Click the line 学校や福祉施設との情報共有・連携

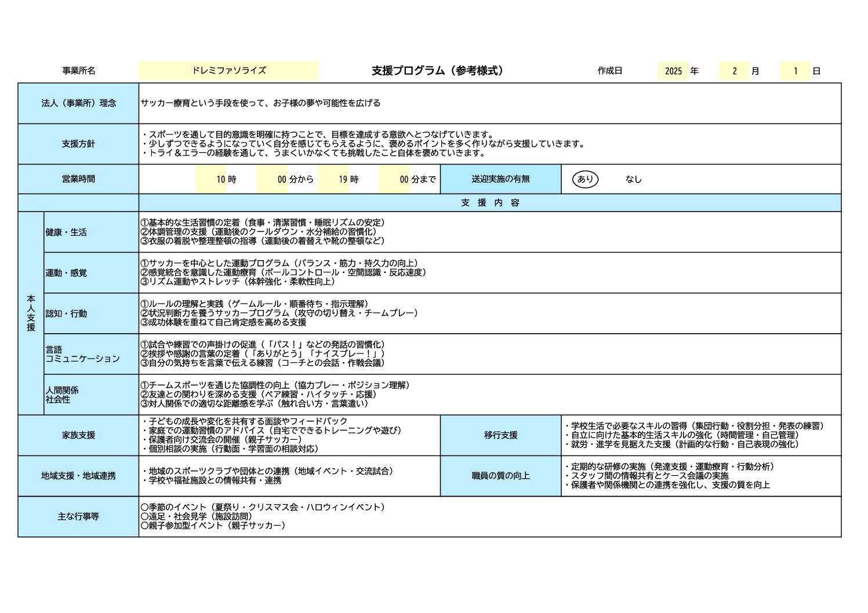pyautogui.click(x=211, y=480)
